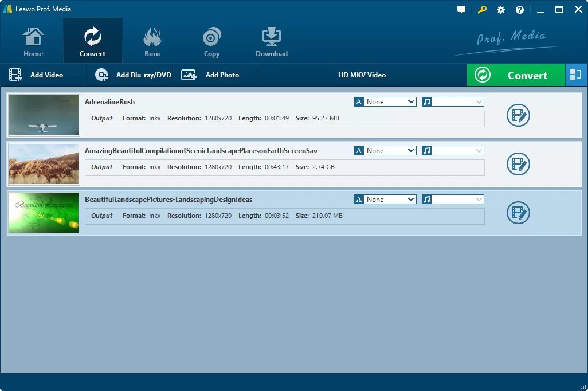This screenshot has height=391, width=588.
Task: Open settings with the gear icon
Action: click(x=501, y=10)
